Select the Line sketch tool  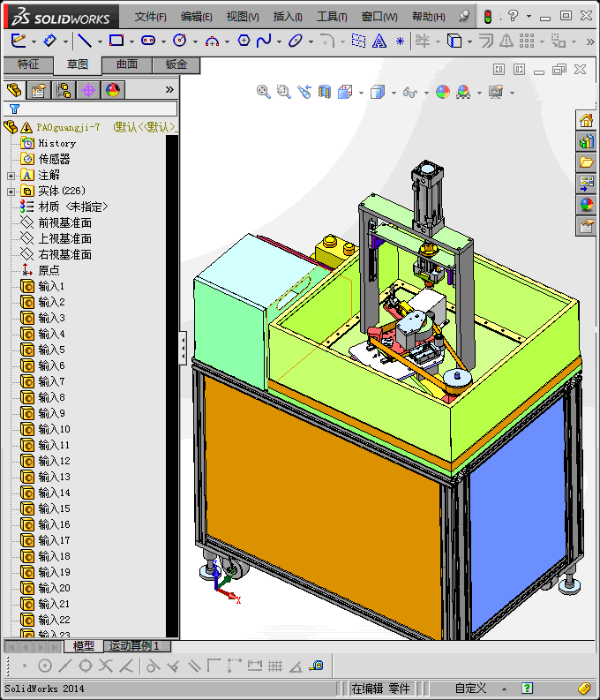84,41
